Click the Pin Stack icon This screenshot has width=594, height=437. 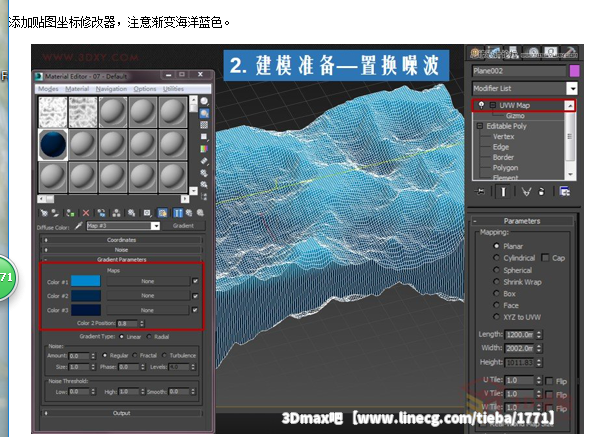pos(480,192)
